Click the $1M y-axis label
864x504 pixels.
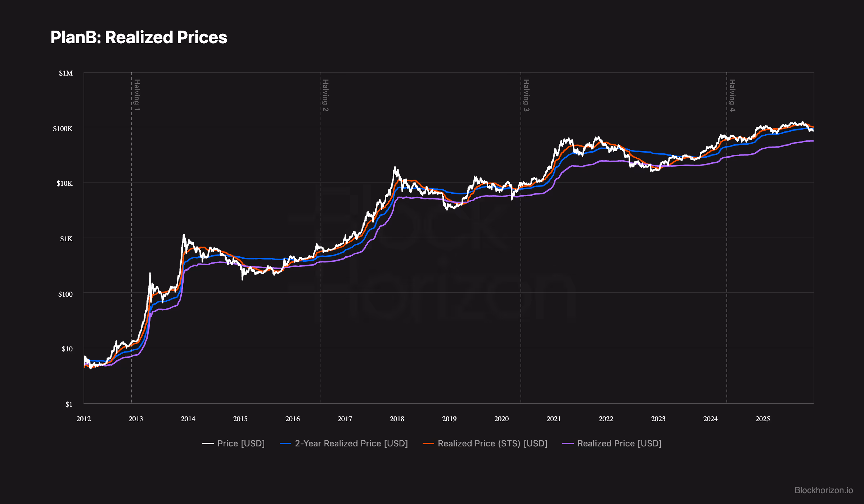[x=66, y=73]
